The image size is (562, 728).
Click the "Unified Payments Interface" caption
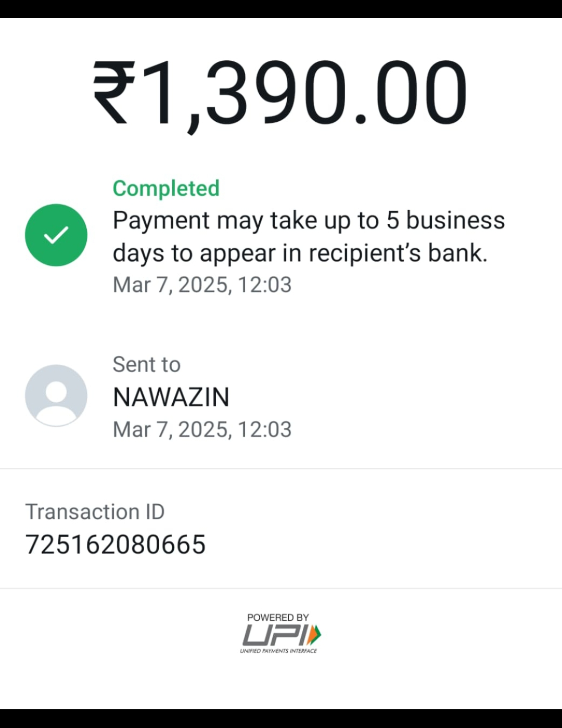pyautogui.click(x=278, y=651)
